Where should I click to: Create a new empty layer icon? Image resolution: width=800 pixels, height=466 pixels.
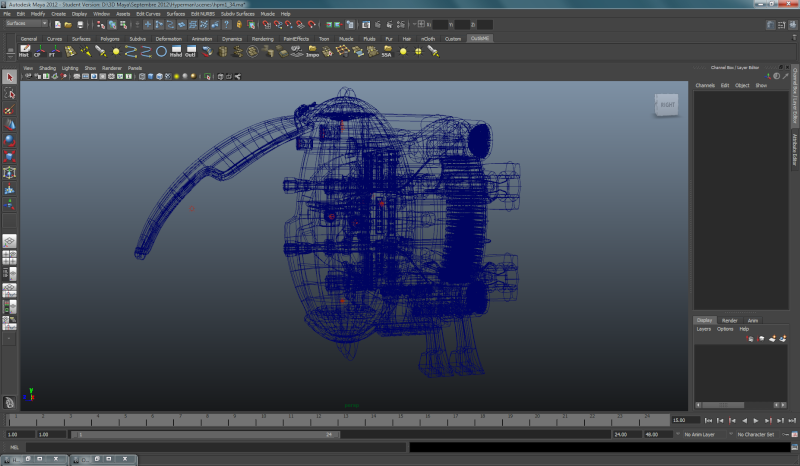772,338
